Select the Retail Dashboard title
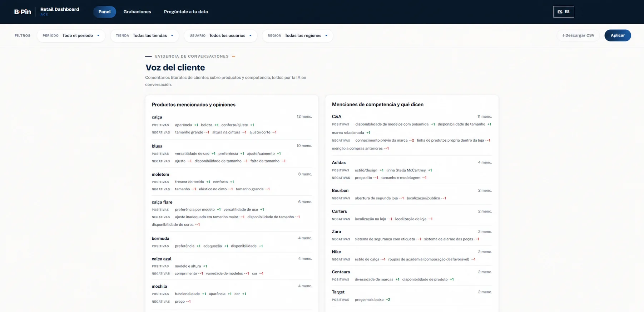This screenshot has width=644, height=312. pyautogui.click(x=60, y=9)
